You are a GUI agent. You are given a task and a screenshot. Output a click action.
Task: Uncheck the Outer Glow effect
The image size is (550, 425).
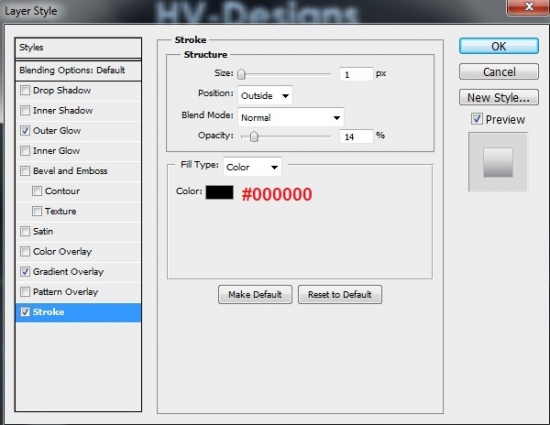tap(25, 131)
